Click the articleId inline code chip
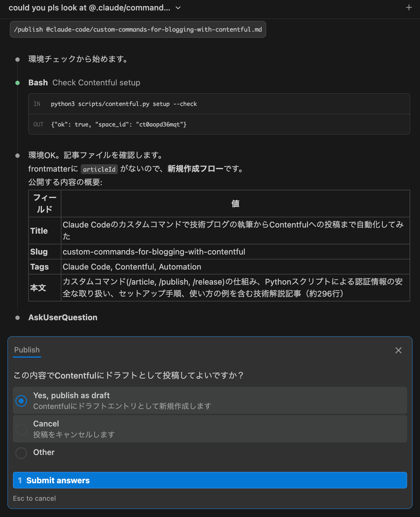Screen dimensions: 420x517 click(99, 169)
